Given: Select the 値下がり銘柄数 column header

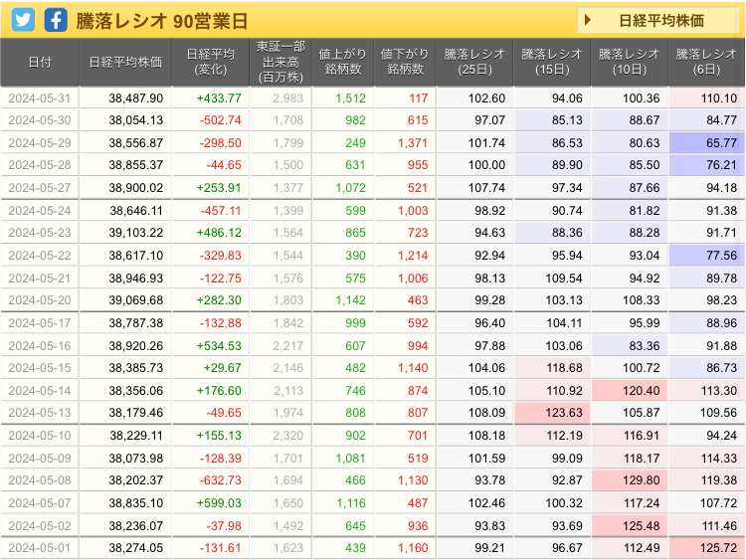Looking at the screenshot, I should [405, 63].
